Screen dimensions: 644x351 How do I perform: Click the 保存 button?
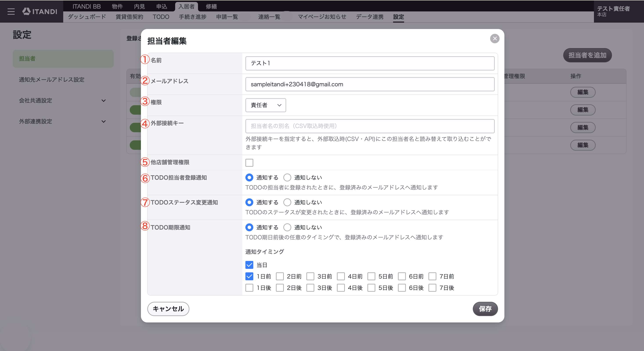[x=485, y=309]
